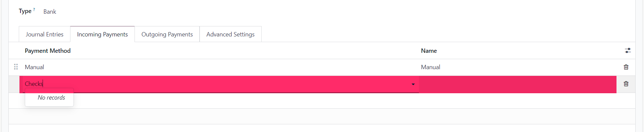Click the Type field label
The width and height of the screenshot is (644, 132).
pos(25,11)
